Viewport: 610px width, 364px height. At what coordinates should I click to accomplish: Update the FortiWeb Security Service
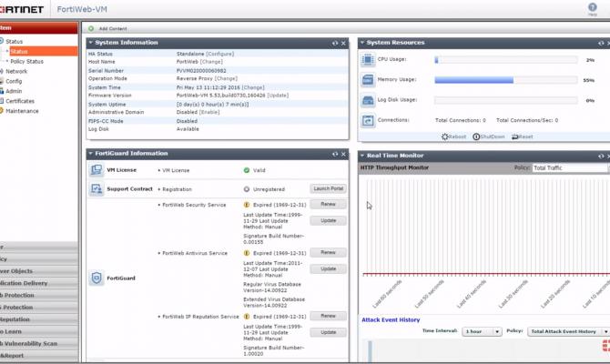click(x=329, y=220)
